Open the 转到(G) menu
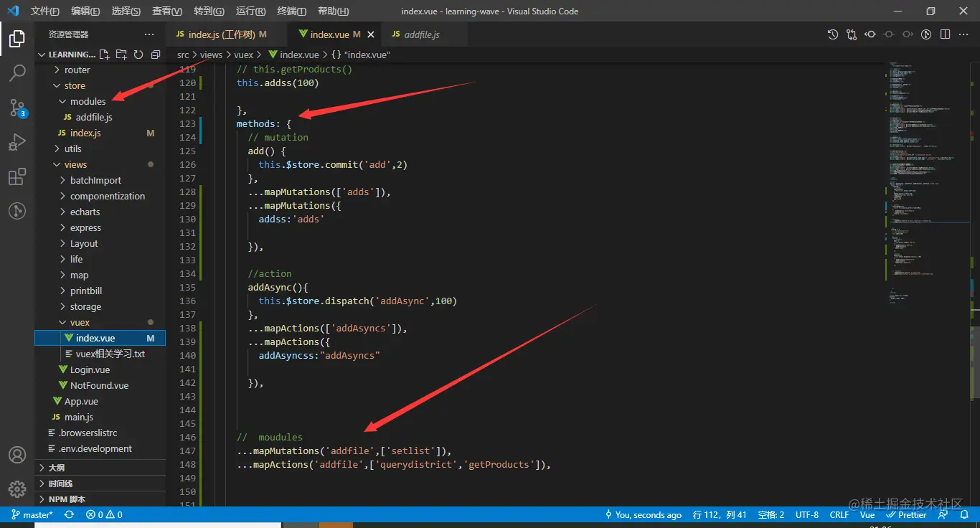The image size is (980, 528). pos(209,11)
